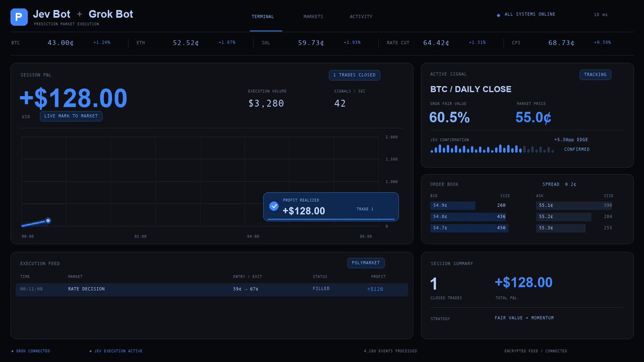The width and height of the screenshot is (644, 362).
Task: Click the entry/exit value 59¢ → 67¢
Action: [x=246, y=289]
